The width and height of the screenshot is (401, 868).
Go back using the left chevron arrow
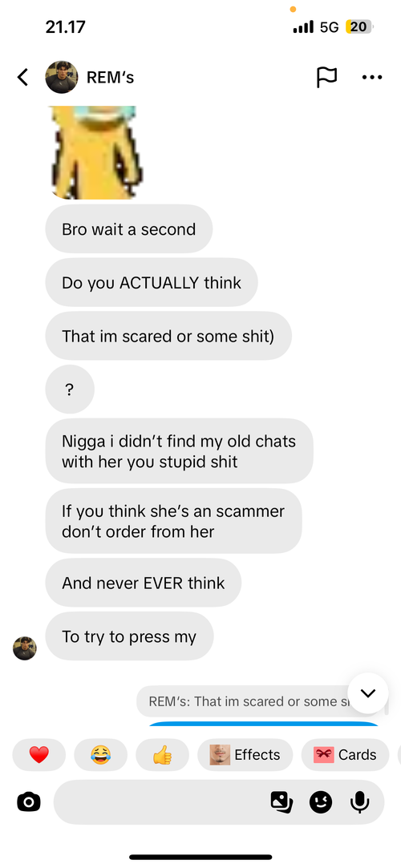click(22, 77)
